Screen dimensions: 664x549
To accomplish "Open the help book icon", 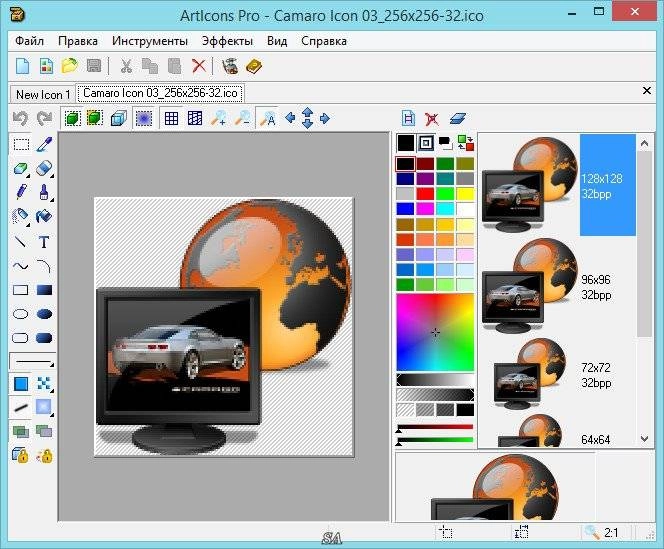I will click(x=254, y=66).
